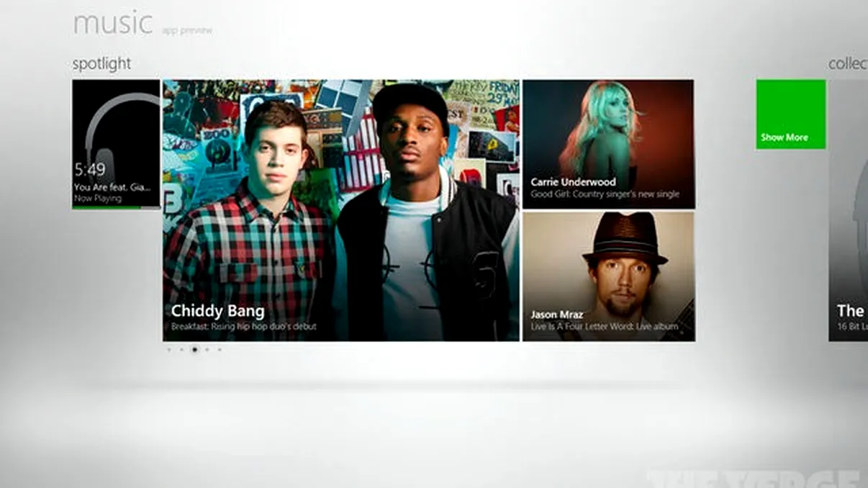Viewport: 868px width, 488px height.
Task: Click the green Show More tile
Action: point(790,115)
